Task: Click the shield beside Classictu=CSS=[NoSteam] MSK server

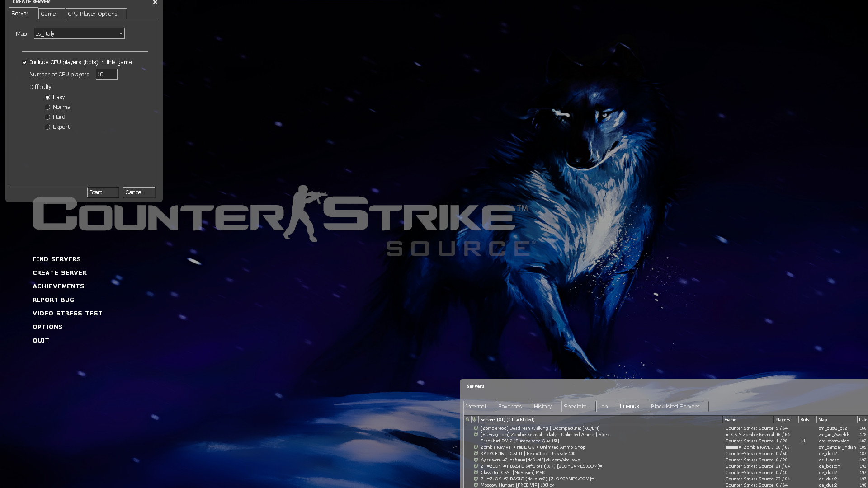Action: pos(476,473)
